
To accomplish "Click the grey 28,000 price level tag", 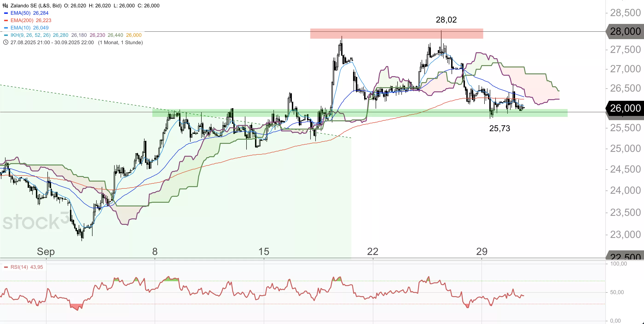I will pos(625,32).
